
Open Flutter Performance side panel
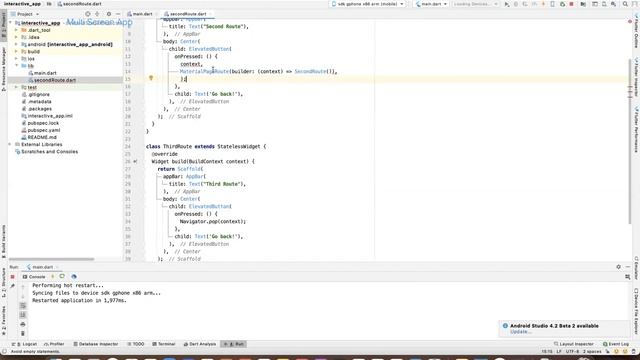pyautogui.click(x=636, y=130)
